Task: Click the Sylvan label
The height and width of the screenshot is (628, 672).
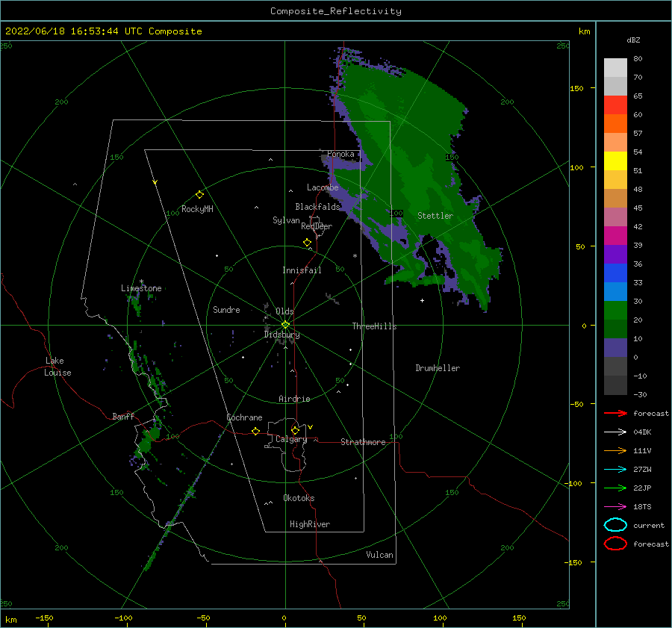Action: click(x=286, y=220)
